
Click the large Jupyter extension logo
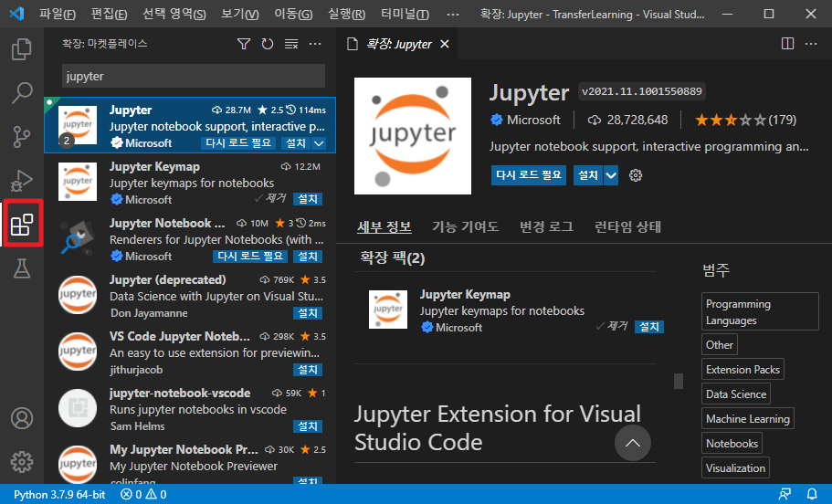click(413, 136)
